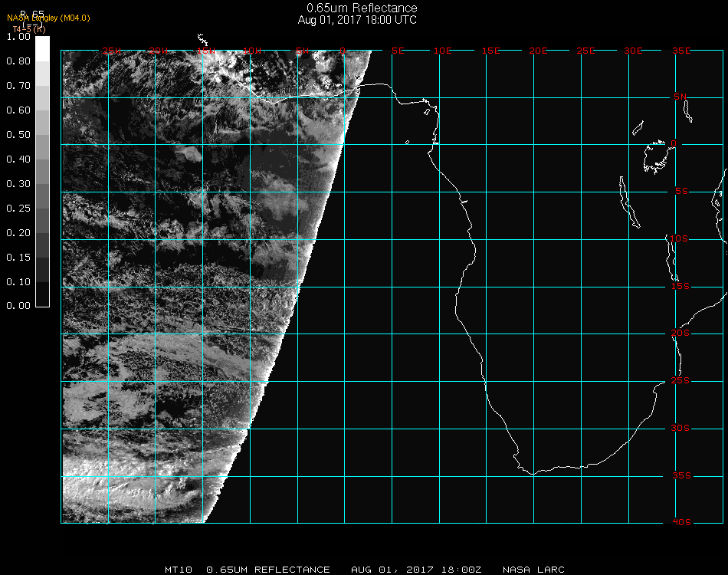728x575 pixels.
Task: Click the 0 longitude label on the top axis
Action: tap(343, 51)
